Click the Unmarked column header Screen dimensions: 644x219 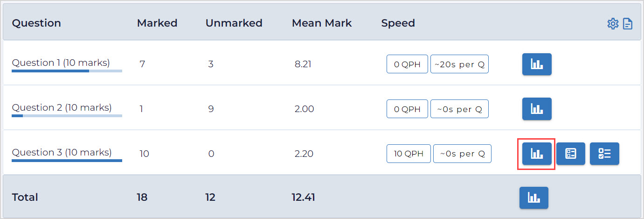click(x=234, y=23)
